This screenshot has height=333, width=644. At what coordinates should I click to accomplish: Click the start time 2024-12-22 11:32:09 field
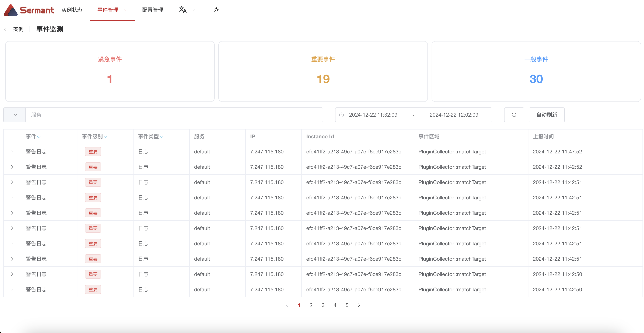pos(373,115)
